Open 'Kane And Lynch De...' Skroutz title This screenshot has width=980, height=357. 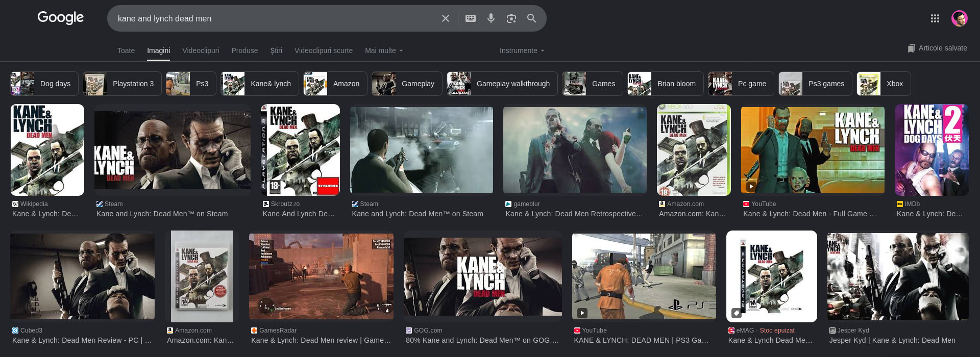pyautogui.click(x=299, y=214)
